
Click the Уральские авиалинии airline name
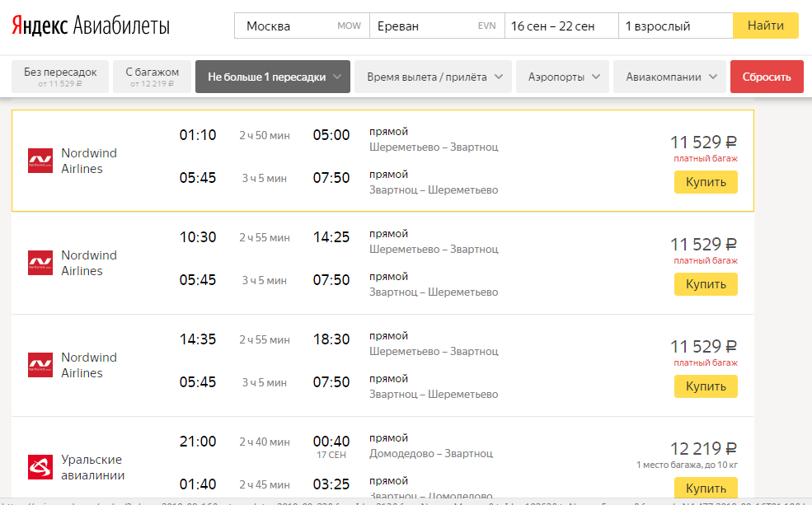pos(92,467)
